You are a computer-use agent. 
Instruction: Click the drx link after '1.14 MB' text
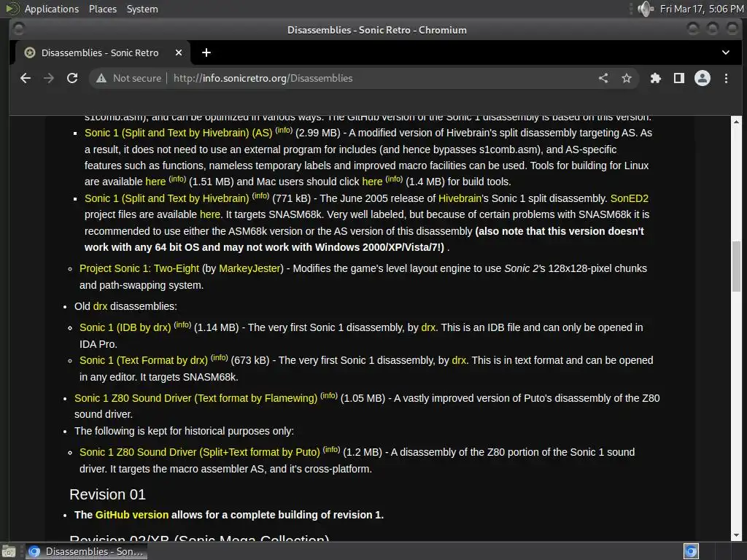point(428,327)
